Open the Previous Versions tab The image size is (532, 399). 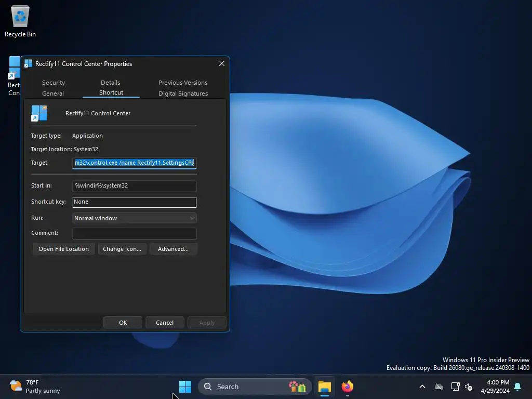(x=183, y=83)
